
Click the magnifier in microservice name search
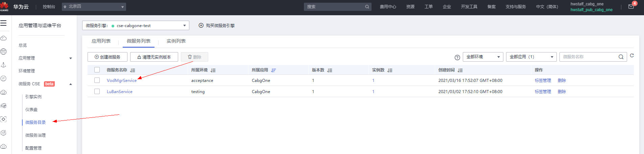(621, 57)
